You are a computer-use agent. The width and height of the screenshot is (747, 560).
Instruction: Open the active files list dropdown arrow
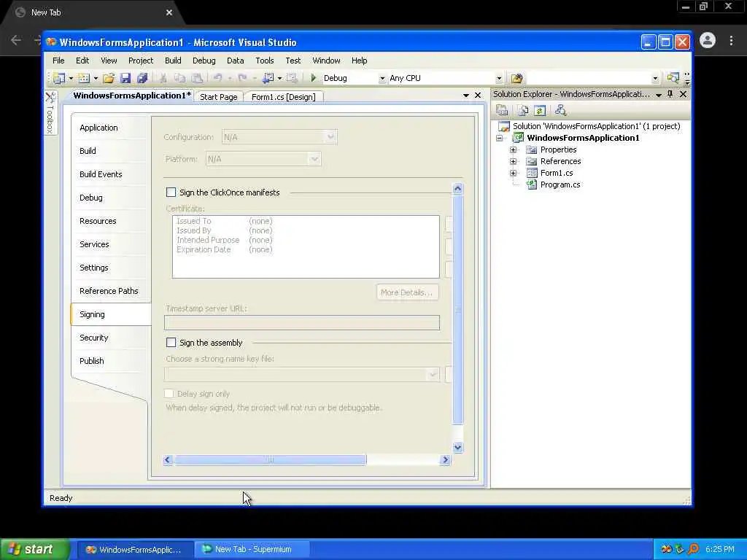tap(466, 96)
